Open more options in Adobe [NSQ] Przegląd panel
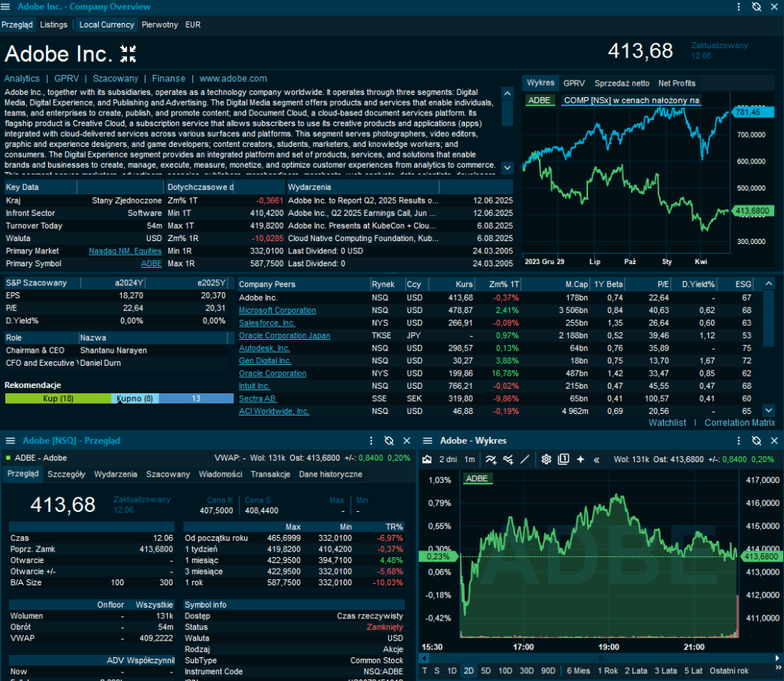 (371, 440)
